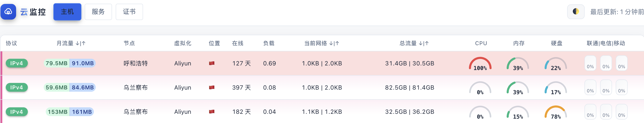This screenshot has width=644, height=123.
Task: Click the 91.0MB blue traffic badge
Action: pos(83,63)
